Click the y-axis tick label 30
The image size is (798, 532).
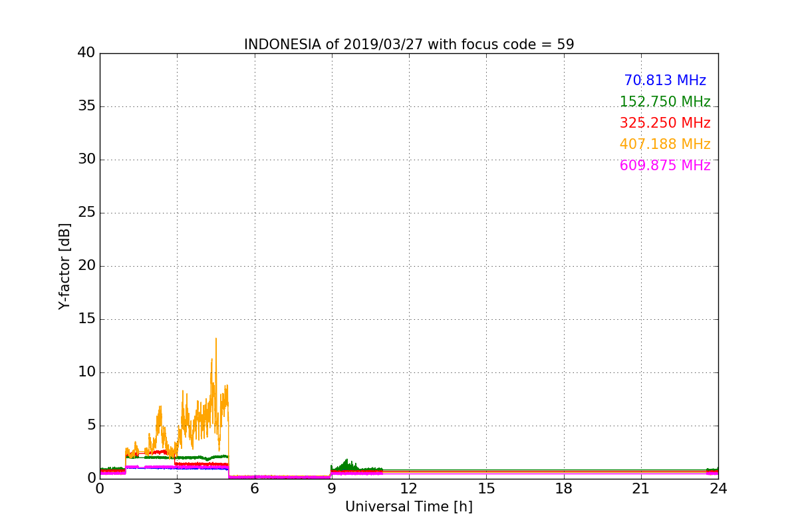tap(86, 160)
